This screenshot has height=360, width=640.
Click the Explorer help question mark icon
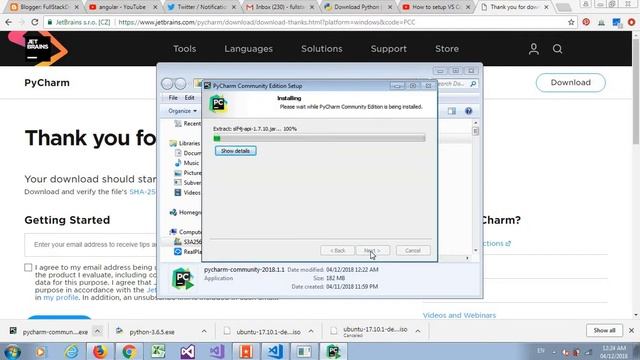coord(469,111)
